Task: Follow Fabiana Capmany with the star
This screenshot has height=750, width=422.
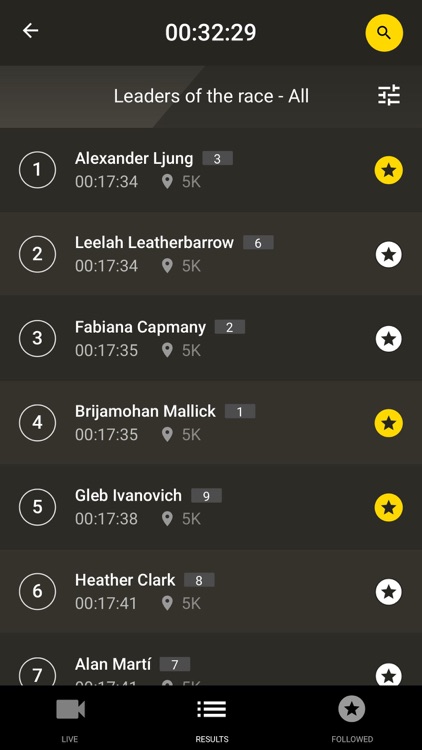Action: [x=389, y=339]
